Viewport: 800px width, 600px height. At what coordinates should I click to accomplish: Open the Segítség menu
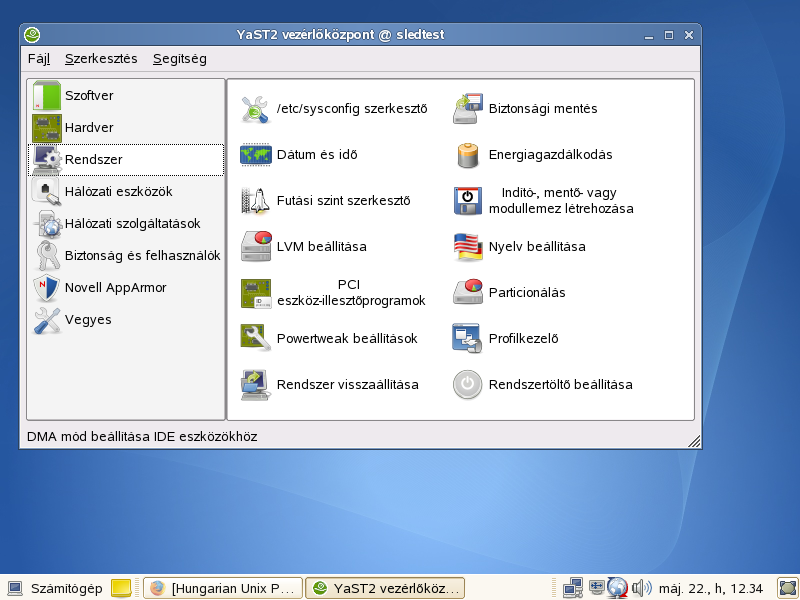(180, 59)
